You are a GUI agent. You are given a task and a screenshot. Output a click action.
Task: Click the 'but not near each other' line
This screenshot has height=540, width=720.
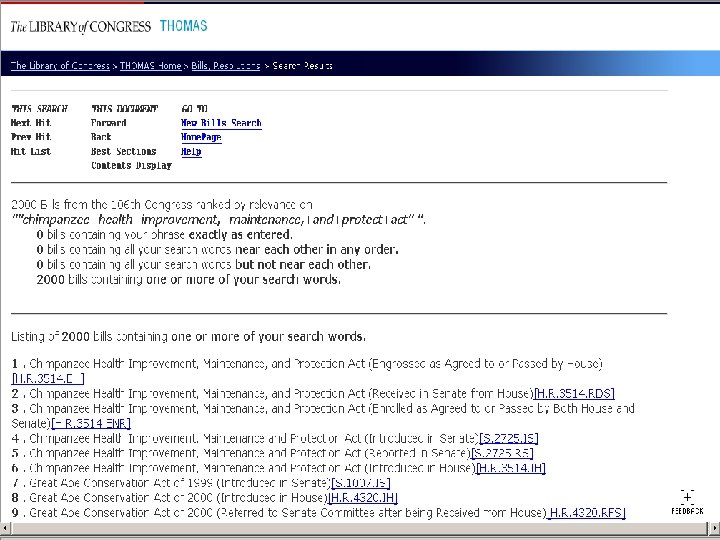click(203, 265)
